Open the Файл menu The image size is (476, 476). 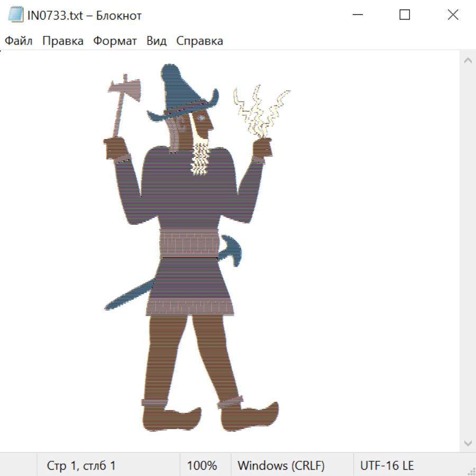pos(19,41)
